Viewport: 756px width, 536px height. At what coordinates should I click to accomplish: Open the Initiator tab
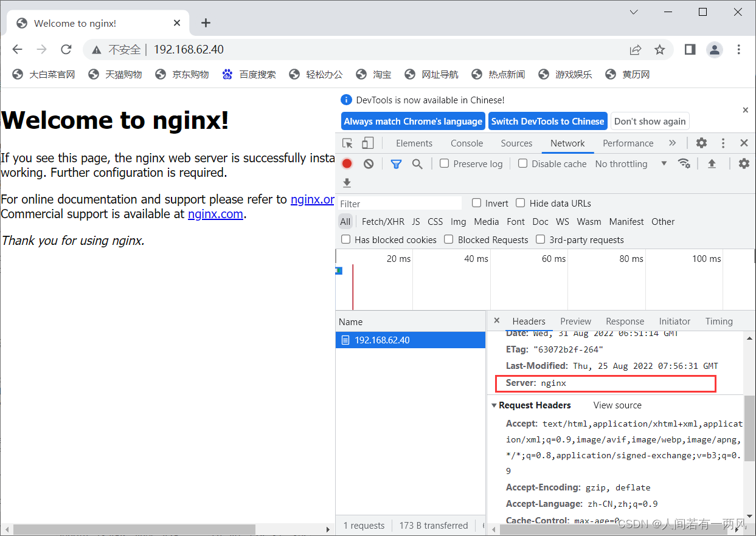[675, 321]
